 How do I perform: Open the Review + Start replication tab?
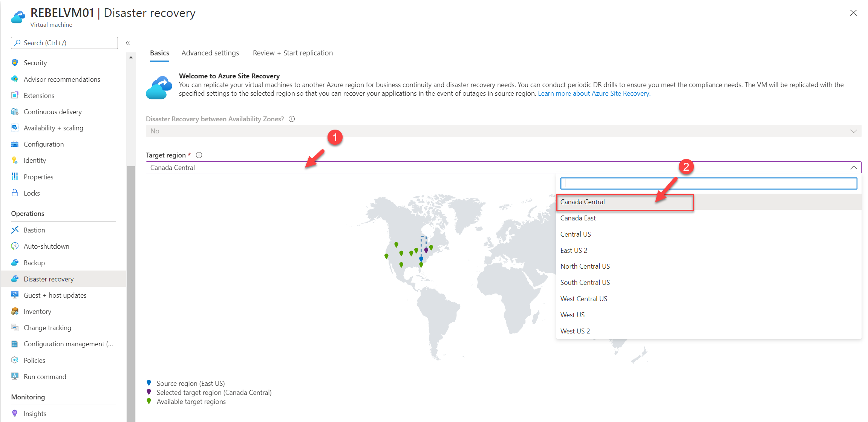tap(293, 53)
